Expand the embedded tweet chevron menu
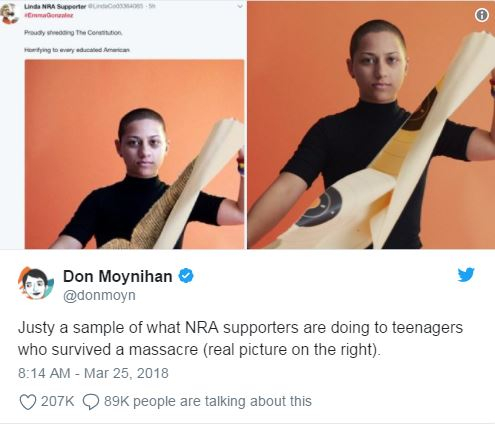The width and height of the screenshot is (495, 429). pos(239,6)
